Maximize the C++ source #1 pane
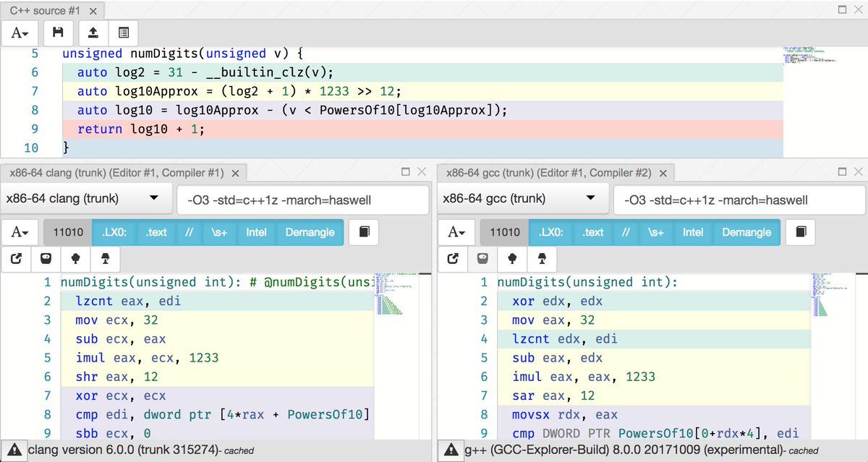Screen dimensions: 868x462 click(843, 9)
